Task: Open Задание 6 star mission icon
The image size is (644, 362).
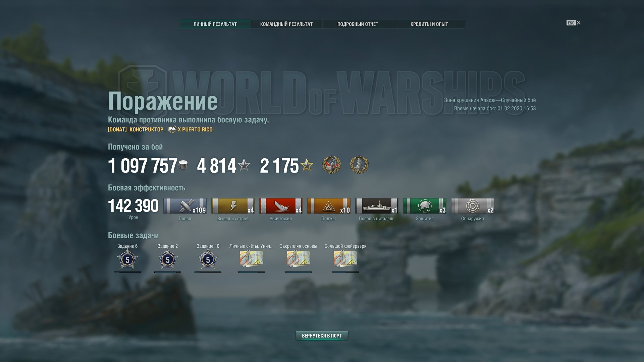Action: pos(127,259)
